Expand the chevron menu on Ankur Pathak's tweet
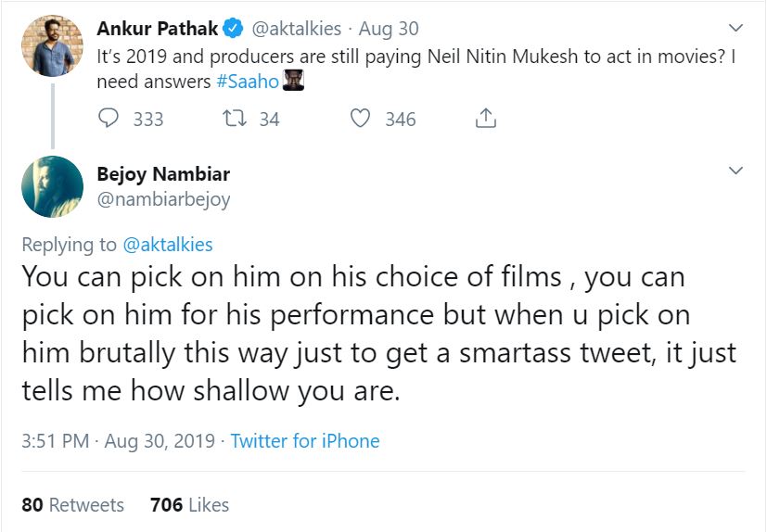Viewport: 767px width, 532px height. click(x=735, y=29)
